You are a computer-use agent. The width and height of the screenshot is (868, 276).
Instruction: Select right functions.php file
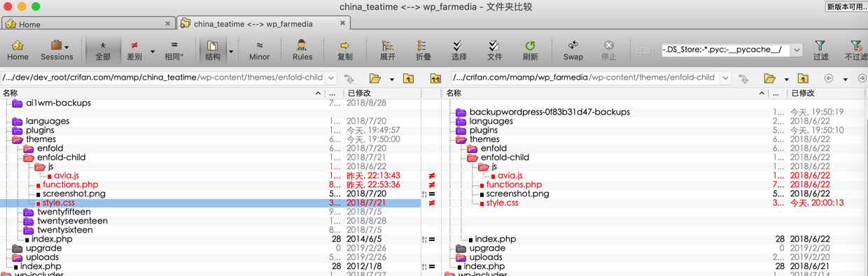pyautogui.click(x=514, y=184)
